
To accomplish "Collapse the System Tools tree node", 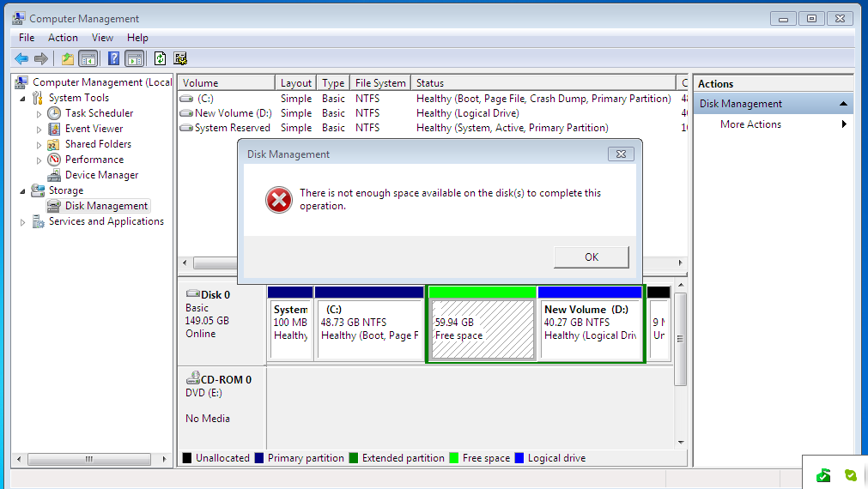I will [22, 99].
